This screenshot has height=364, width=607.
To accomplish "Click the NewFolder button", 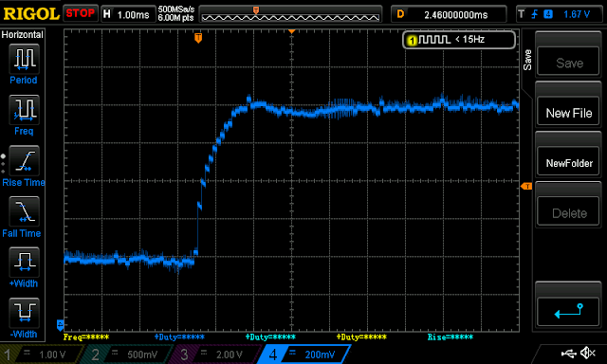I will [568, 163].
